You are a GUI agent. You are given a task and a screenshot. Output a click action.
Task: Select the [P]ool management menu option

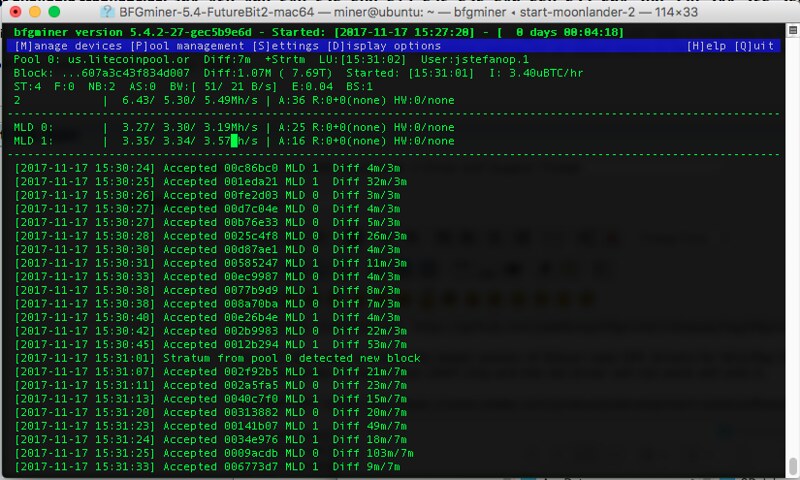pyautogui.click(x=187, y=46)
